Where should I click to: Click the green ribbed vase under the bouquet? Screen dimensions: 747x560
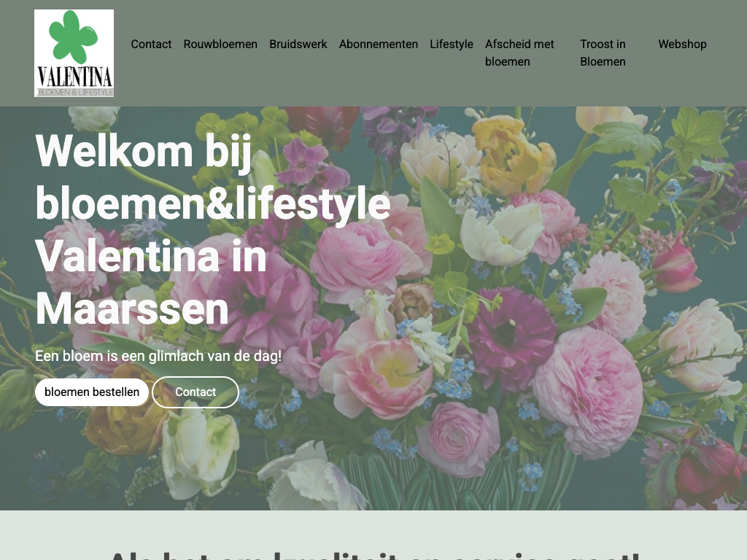pos(457,481)
